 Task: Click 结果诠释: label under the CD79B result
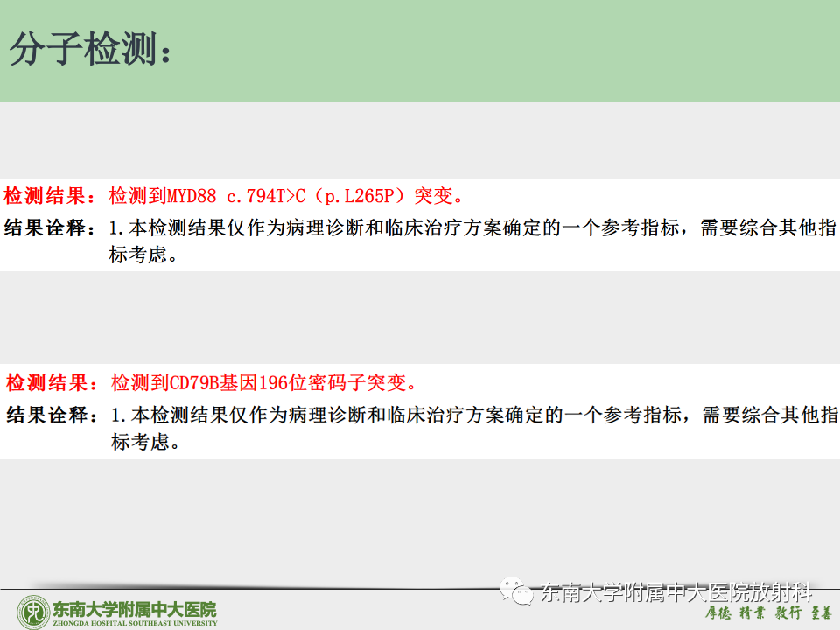(52, 415)
